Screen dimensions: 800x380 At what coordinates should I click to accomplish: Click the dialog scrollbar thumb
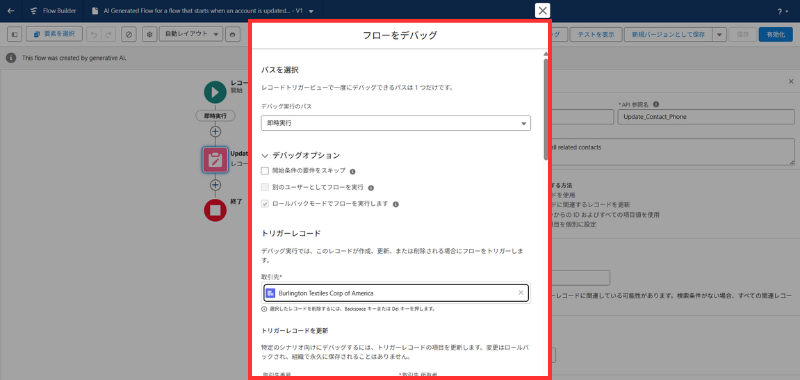(x=546, y=109)
